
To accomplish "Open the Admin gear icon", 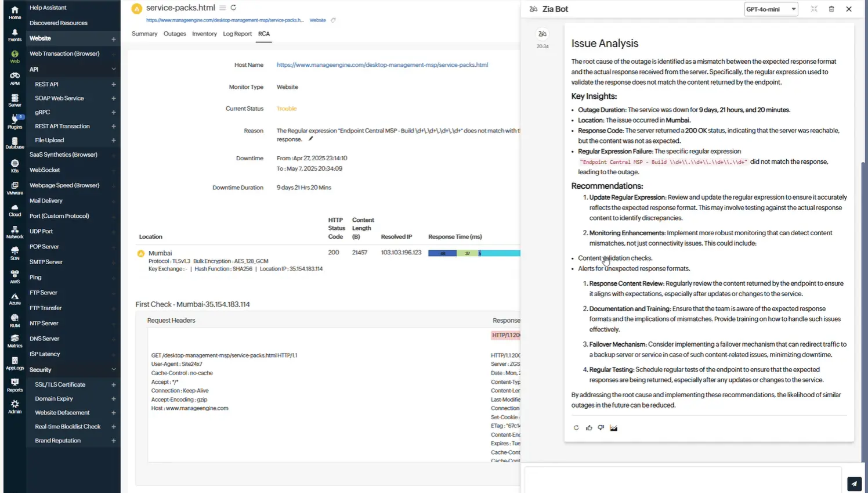I will [x=15, y=407].
